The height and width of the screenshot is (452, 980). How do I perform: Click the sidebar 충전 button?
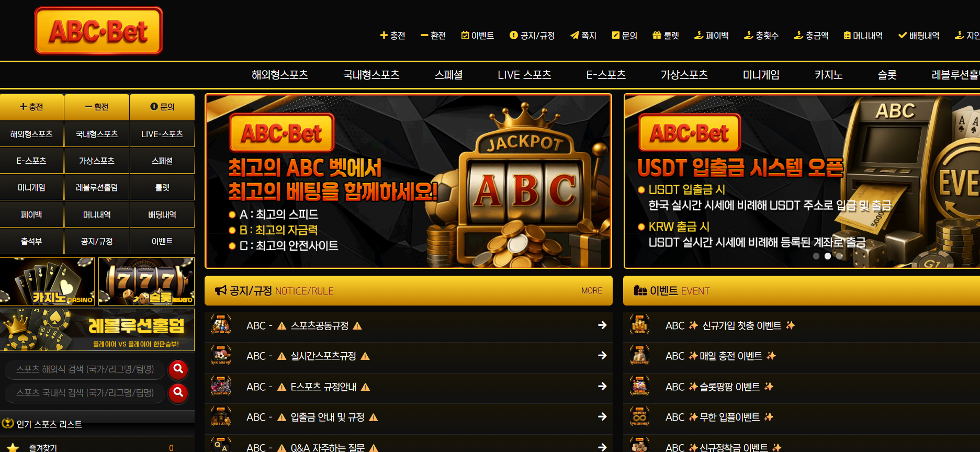point(31,107)
